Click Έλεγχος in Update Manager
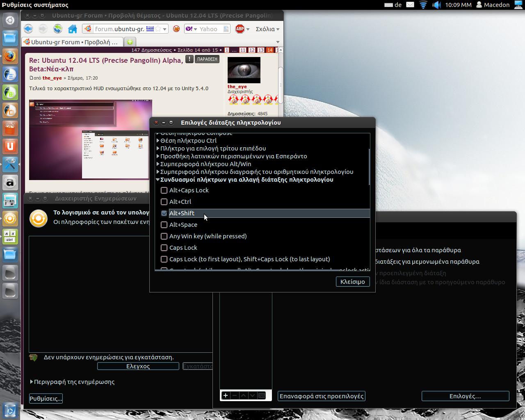Viewport: 525px width, 420px height. tap(138, 366)
